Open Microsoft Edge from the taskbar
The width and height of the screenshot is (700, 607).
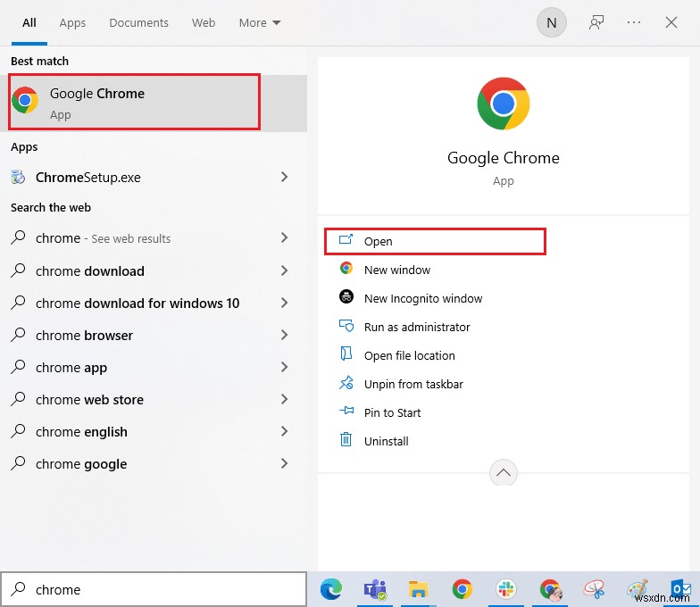click(331, 589)
